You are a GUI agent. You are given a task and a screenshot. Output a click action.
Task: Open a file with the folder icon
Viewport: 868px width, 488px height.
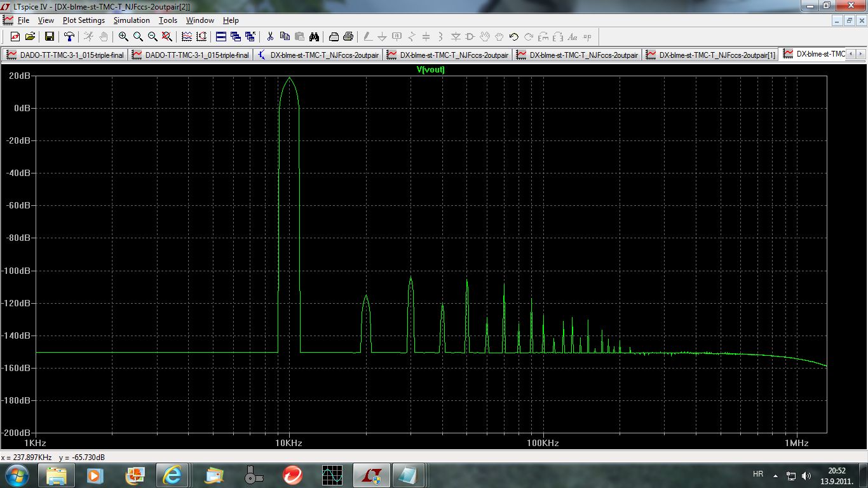[30, 37]
